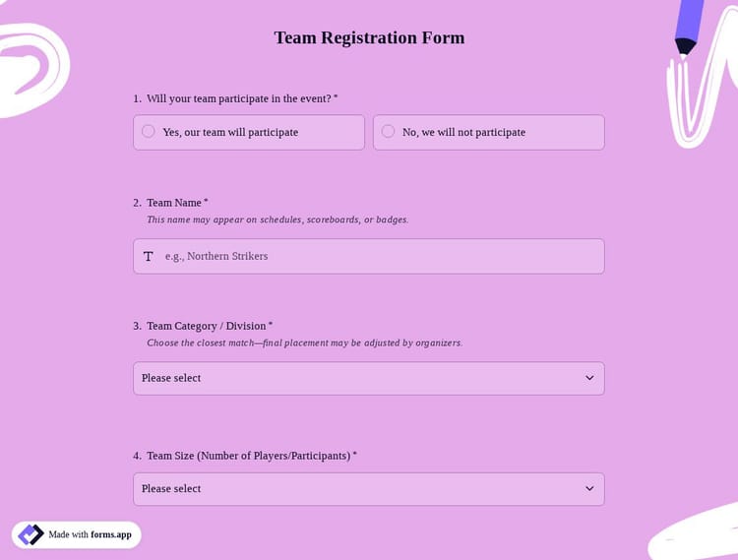The image size is (738, 560).
Task: Click the "Team Name" question label
Action: pyautogui.click(x=174, y=203)
